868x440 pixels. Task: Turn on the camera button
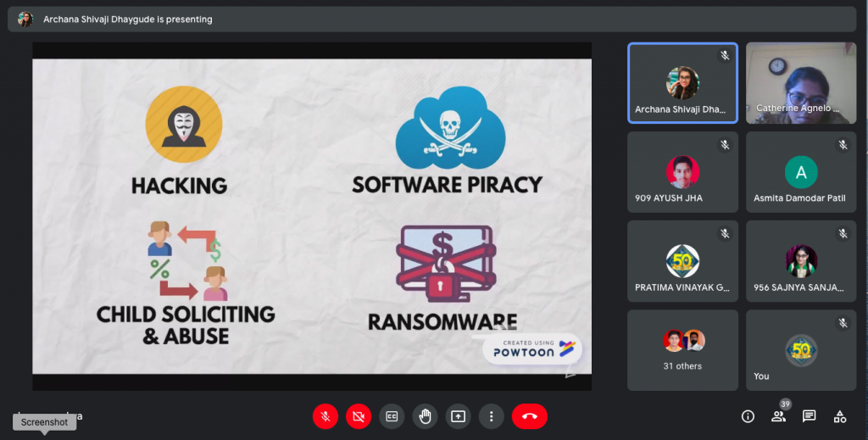pos(358,416)
